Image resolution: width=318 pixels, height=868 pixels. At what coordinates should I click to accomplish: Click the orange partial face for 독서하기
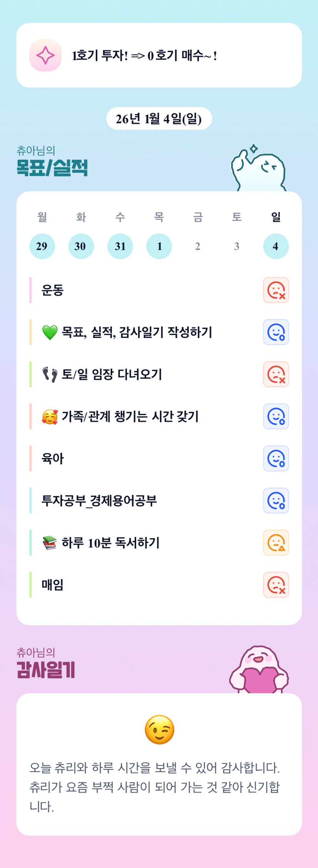[276, 543]
